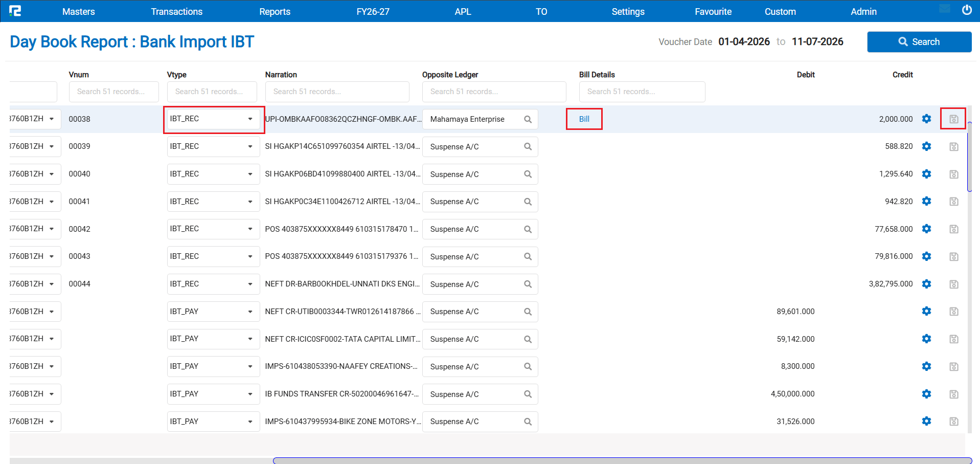Screen dimensions: 980x464
Task: Open IBT_PAY dropdown for IB FUNDS TRANSFER row
Action: [x=213, y=394]
